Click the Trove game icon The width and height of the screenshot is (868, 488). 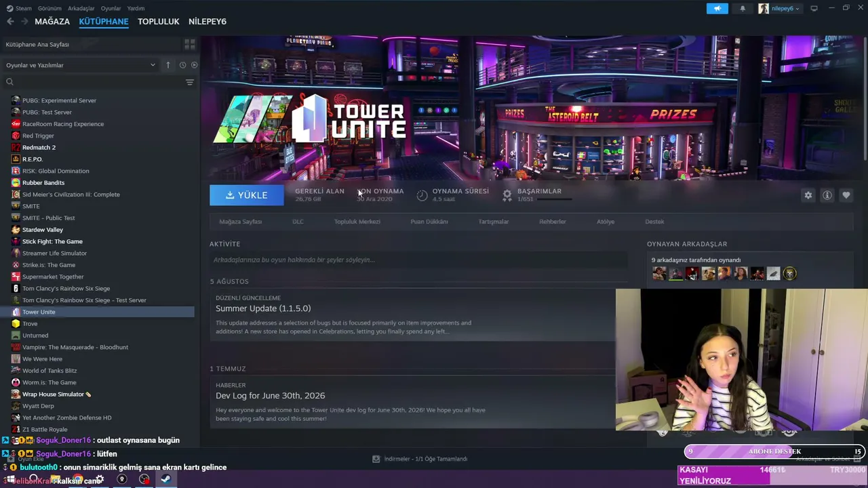[x=16, y=324]
